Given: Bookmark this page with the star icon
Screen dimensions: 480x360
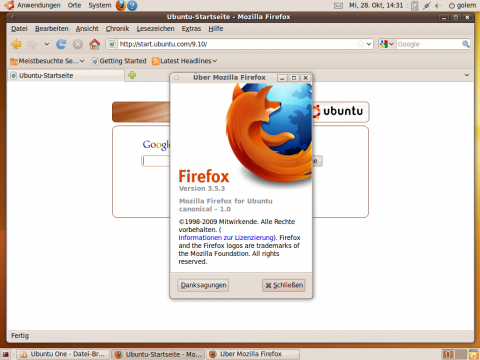Looking at the screenshot, I should tap(360, 44).
